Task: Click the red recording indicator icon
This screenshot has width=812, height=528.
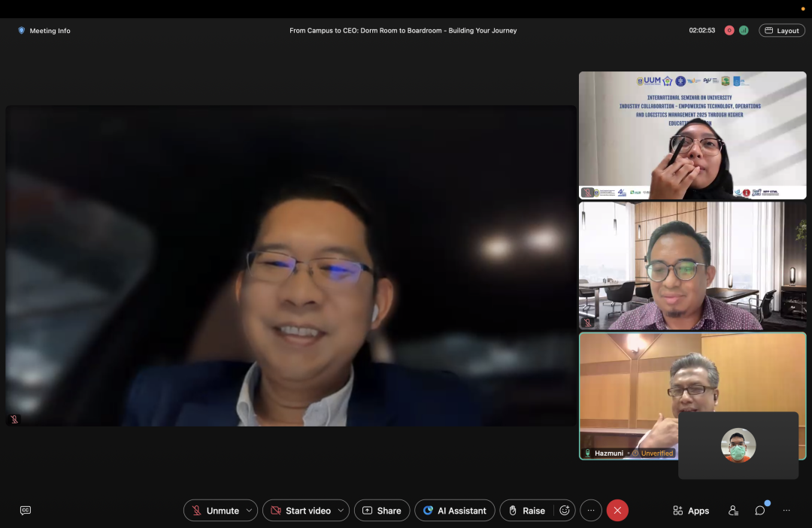Action: (729, 31)
